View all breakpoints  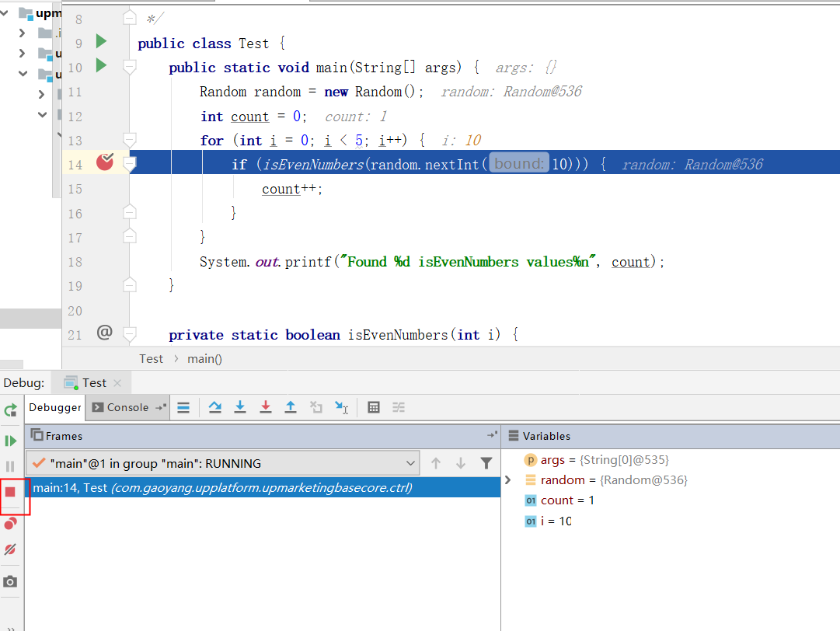(10, 523)
